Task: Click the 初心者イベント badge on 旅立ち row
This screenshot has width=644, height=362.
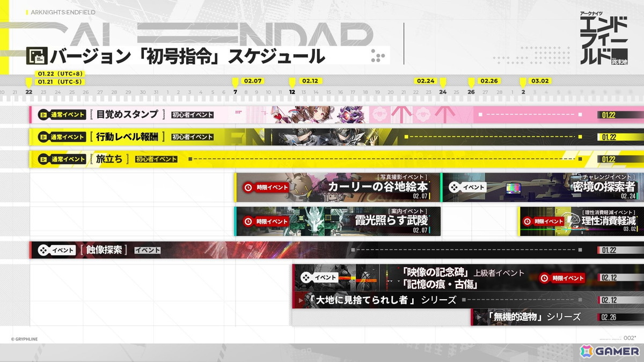Action: 157,159
